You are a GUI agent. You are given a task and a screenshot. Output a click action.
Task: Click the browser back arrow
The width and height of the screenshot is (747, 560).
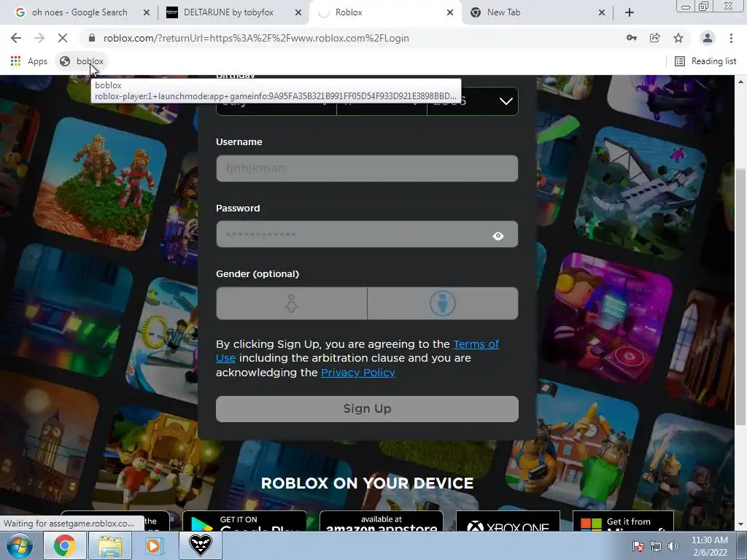[x=16, y=38]
